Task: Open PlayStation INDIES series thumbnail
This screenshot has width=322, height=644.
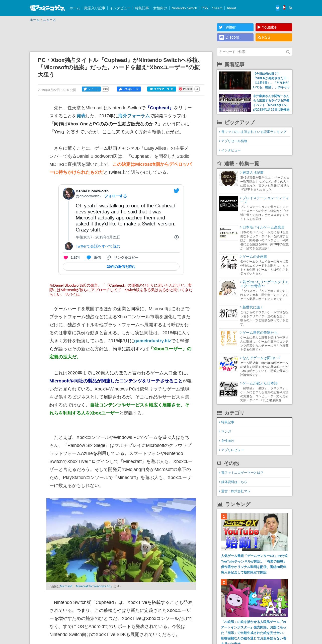Action: [x=228, y=204]
